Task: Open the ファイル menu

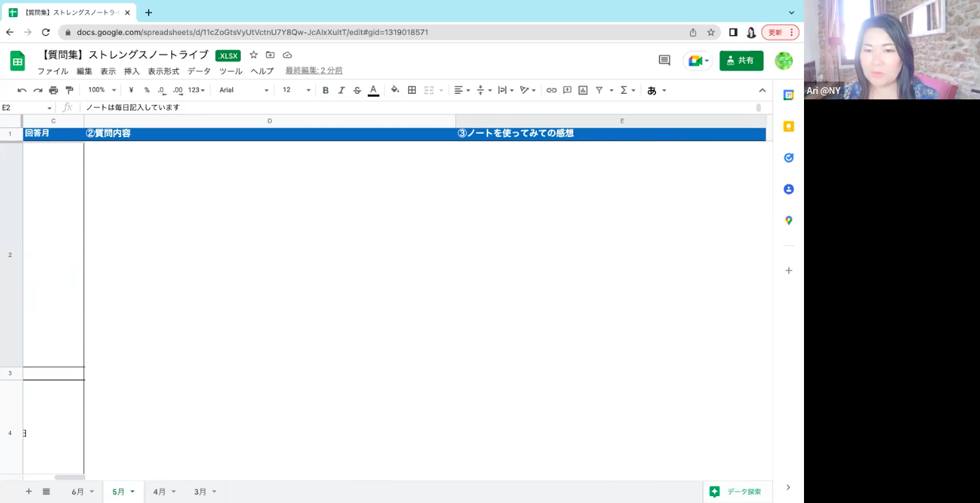Action: [53, 71]
